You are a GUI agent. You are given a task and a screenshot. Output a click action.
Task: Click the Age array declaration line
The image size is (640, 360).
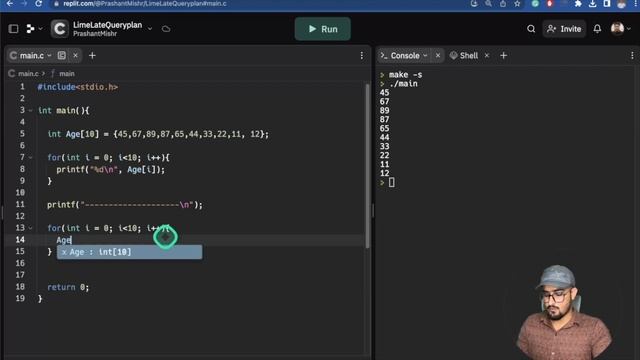(158, 134)
